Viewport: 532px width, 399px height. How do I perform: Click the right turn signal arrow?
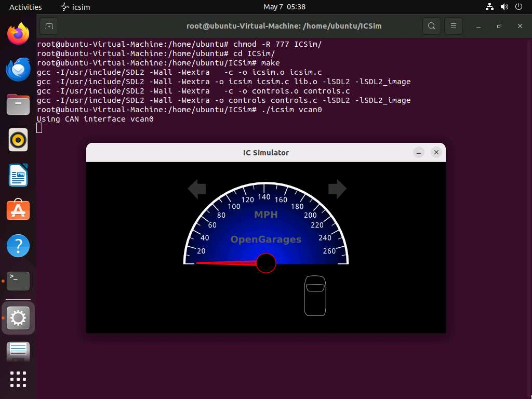pyautogui.click(x=337, y=189)
